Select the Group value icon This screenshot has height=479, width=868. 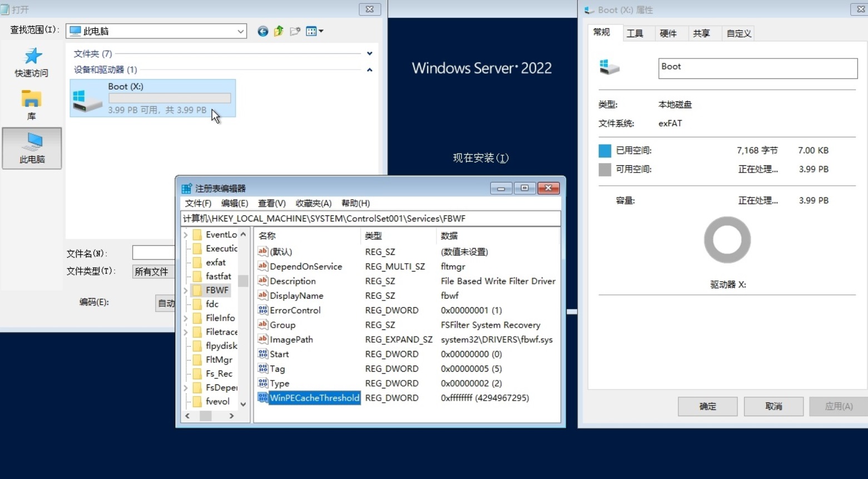point(263,325)
